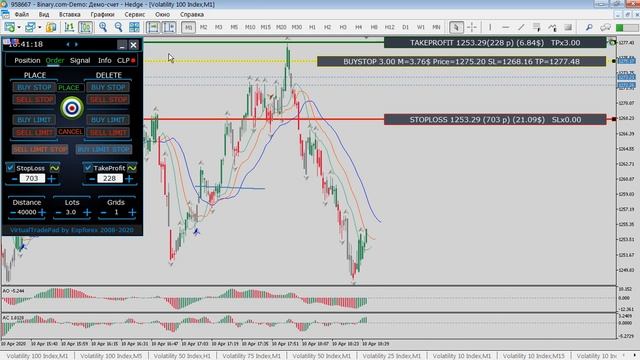The width and height of the screenshot is (640, 360).
Task: Zoom in on the chart
Action: (103, 27)
